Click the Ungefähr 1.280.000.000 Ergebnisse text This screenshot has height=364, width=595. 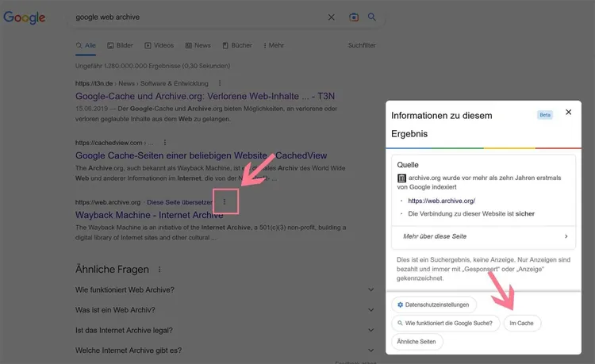(152, 66)
